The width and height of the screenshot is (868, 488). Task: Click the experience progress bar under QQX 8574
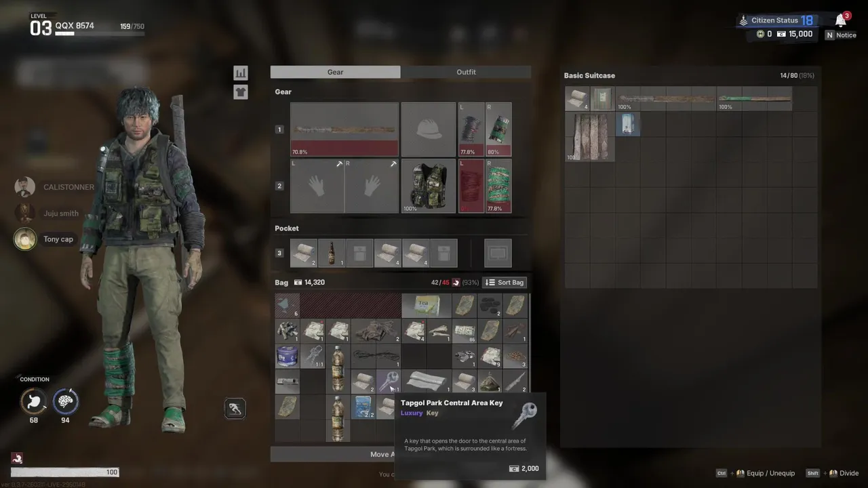coord(99,33)
